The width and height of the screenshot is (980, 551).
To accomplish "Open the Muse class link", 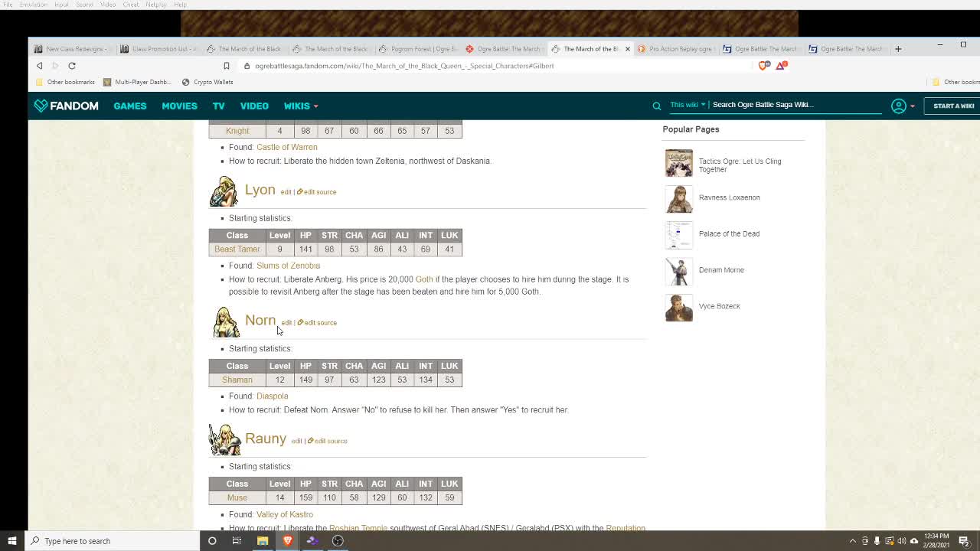I will (x=237, y=497).
